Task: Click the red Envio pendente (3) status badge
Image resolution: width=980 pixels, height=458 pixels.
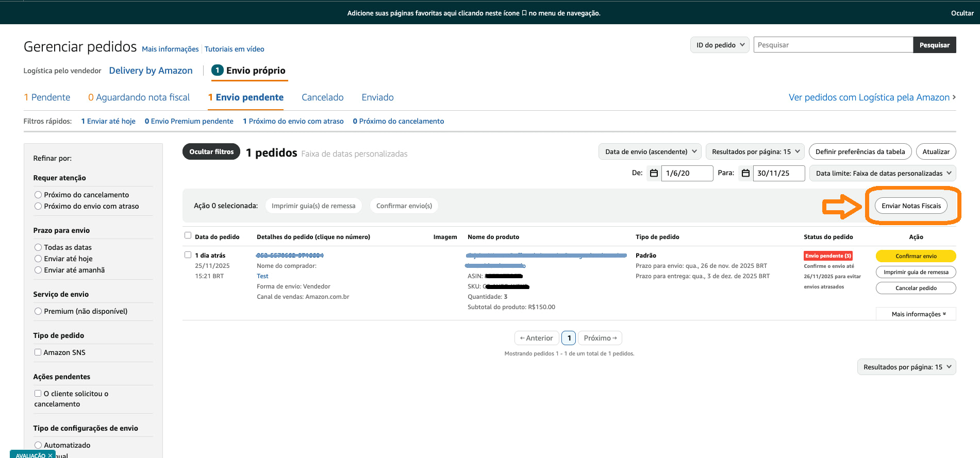Action: coord(828,256)
